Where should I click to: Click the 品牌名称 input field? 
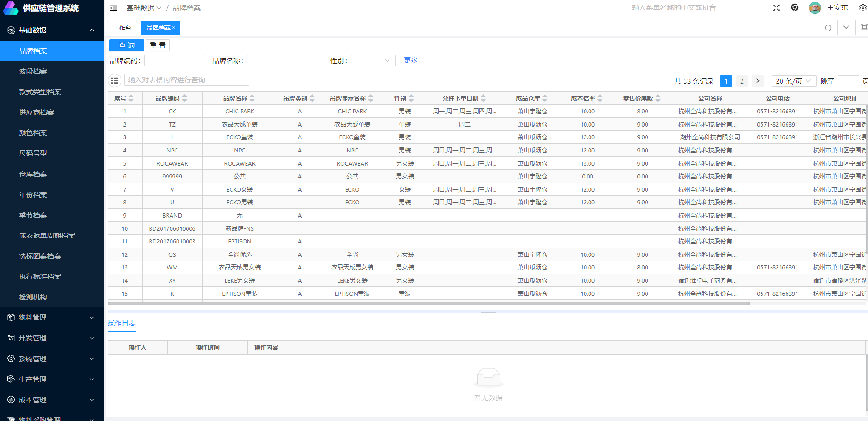tap(284, 61)
